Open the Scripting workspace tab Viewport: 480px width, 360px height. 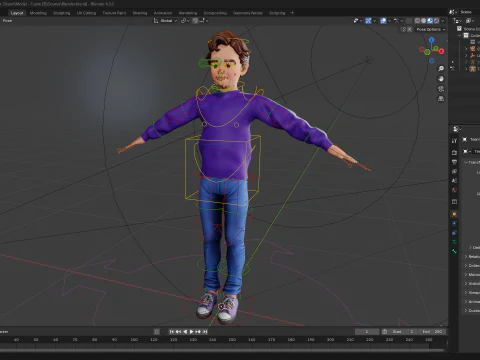coord(277,13)
